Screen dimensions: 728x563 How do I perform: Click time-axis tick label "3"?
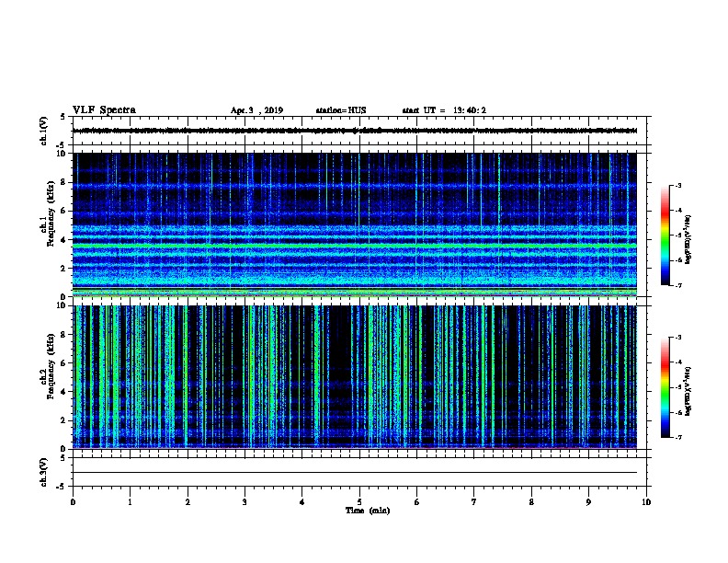click(245, 502)
